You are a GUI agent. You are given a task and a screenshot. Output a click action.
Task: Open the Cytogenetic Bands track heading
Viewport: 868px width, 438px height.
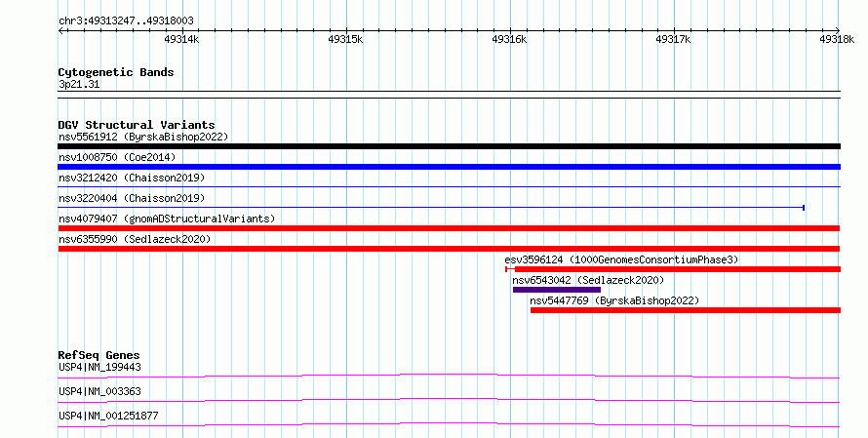116,72
